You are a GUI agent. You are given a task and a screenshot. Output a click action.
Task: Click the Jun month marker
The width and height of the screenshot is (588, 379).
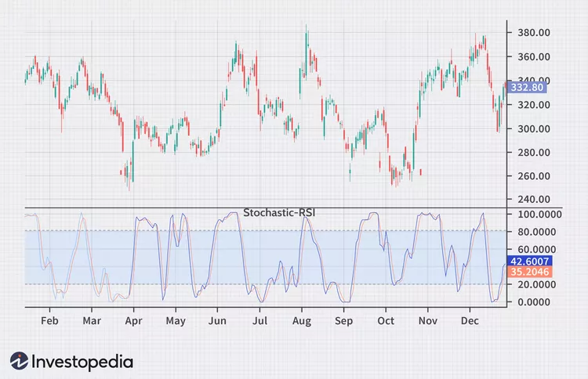[217, 321]
